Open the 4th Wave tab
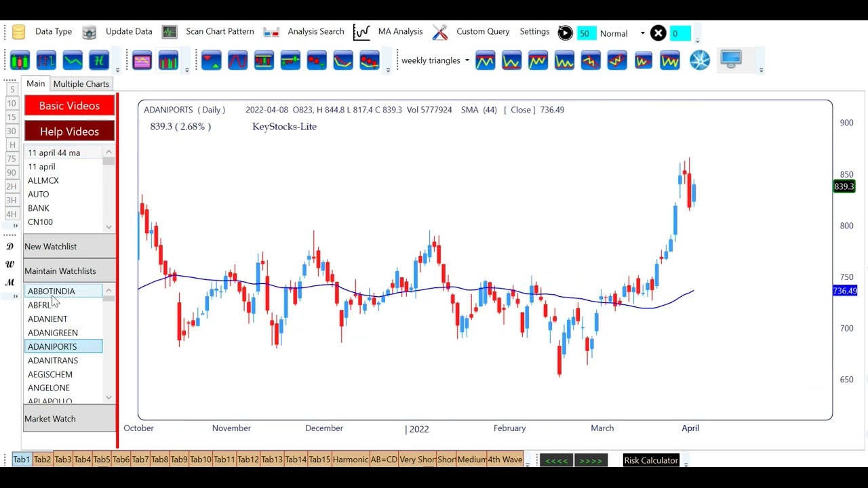The height and width of the screenshot is (488, 868). 505,460
